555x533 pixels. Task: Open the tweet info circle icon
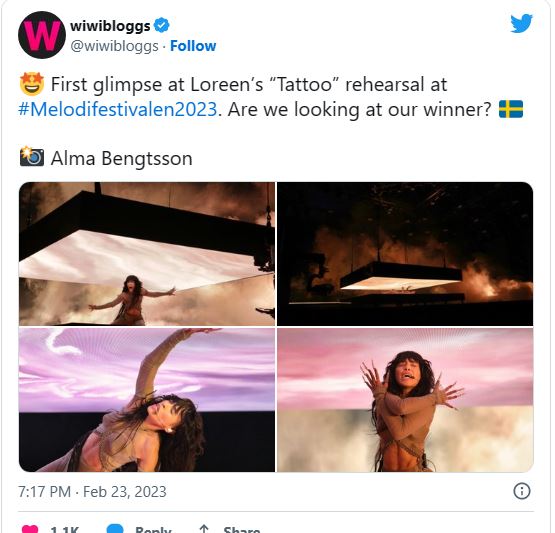521,491
